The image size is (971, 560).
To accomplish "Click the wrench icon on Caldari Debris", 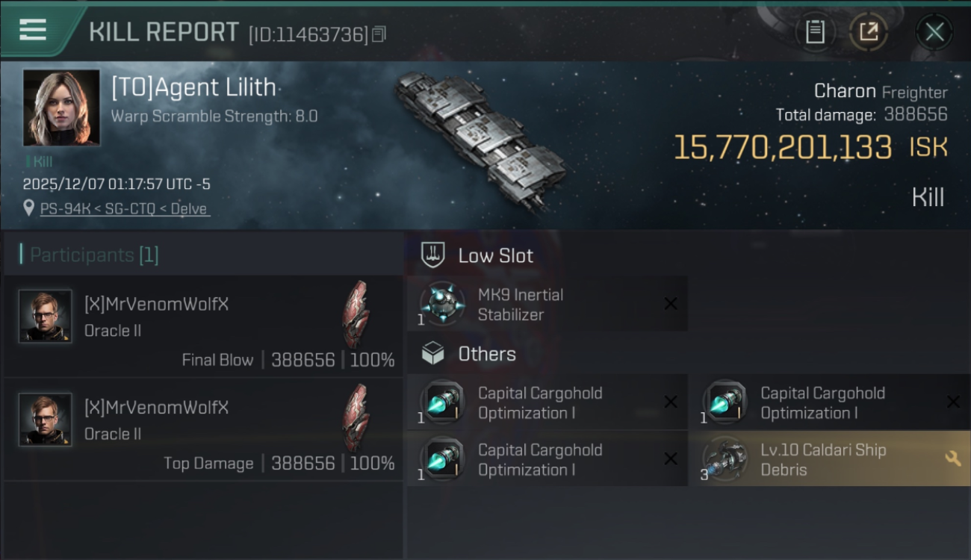I will pos(952,459).
